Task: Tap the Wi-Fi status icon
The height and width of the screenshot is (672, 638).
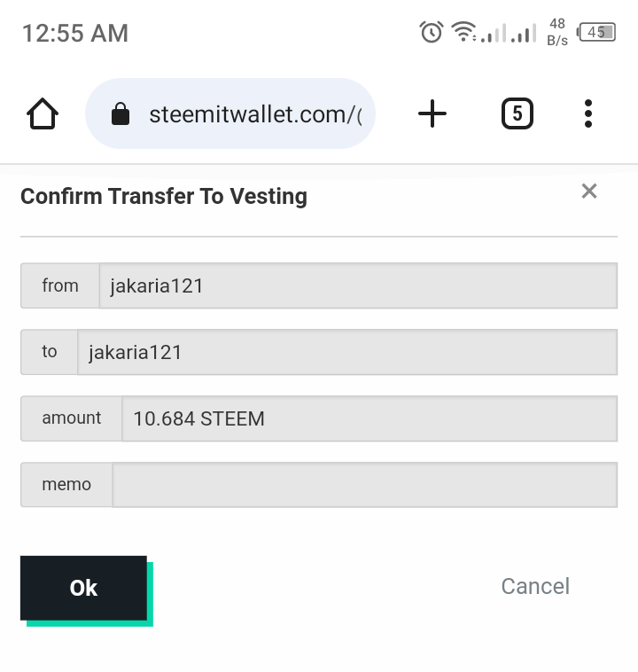Action: tap(463, 32)
